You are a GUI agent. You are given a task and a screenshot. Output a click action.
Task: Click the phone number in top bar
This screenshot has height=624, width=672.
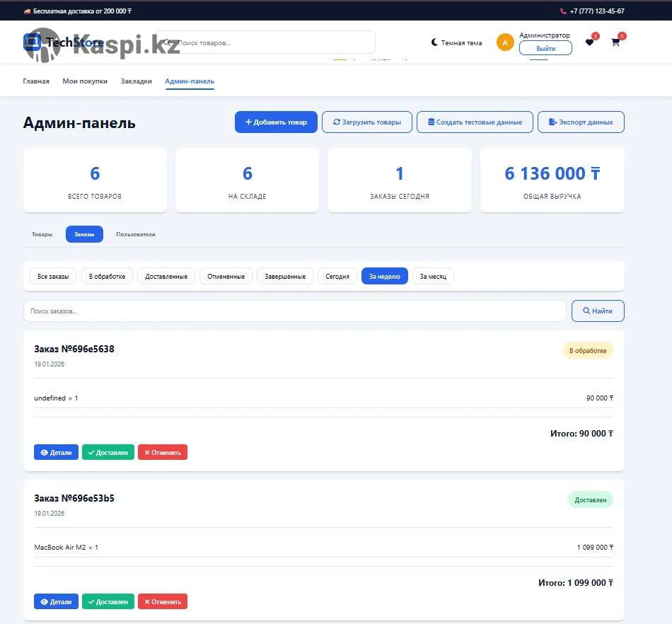click(596, 11)
